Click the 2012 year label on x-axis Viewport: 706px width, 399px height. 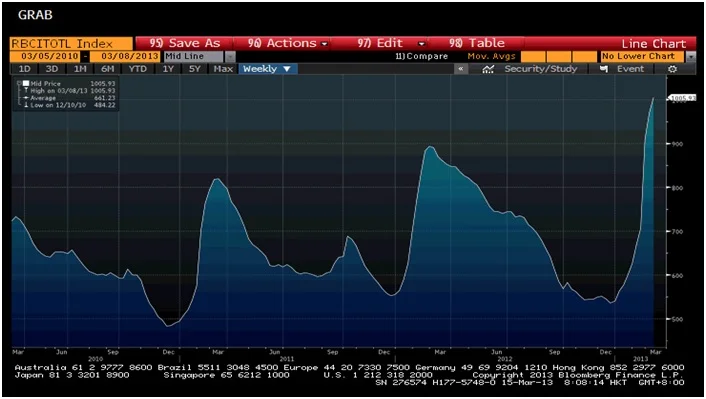(x=505, y=359)
